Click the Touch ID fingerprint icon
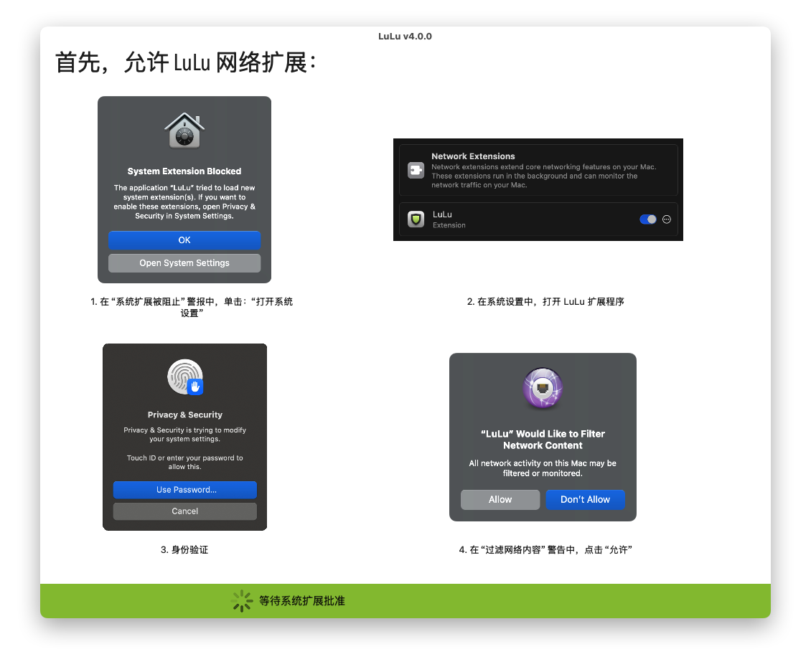 coord(184,377)
